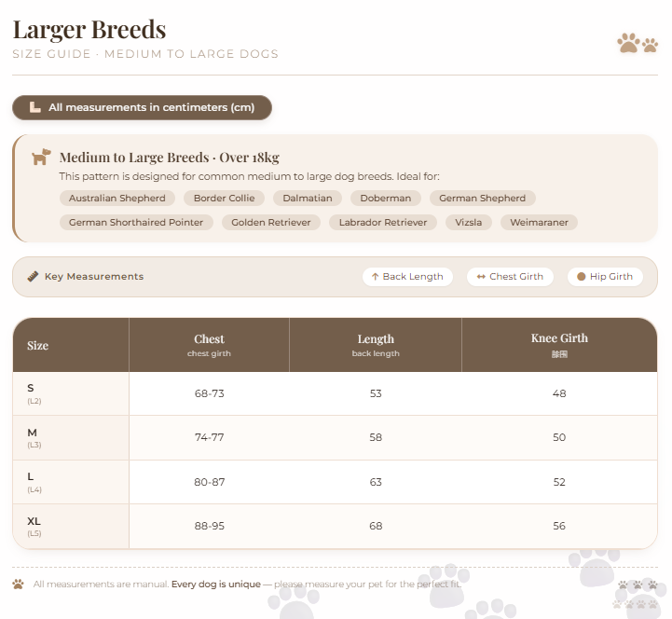
Task: Click the German Shepherd breed tag
Action: click(x=483, y=198)
